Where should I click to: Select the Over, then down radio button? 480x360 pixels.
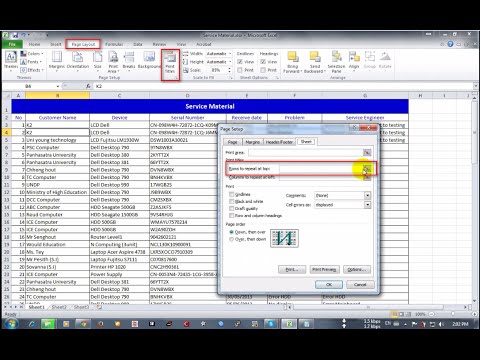pos(231,239)
